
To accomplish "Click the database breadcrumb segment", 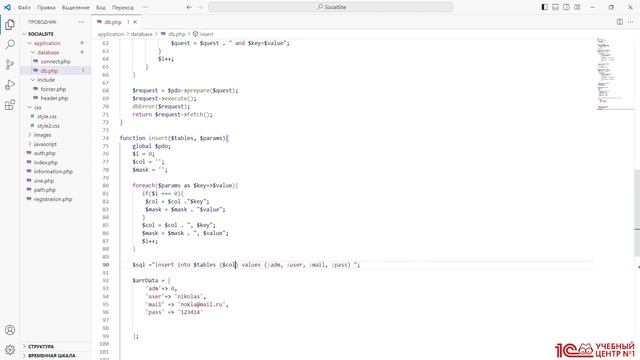I will point(142,34).
